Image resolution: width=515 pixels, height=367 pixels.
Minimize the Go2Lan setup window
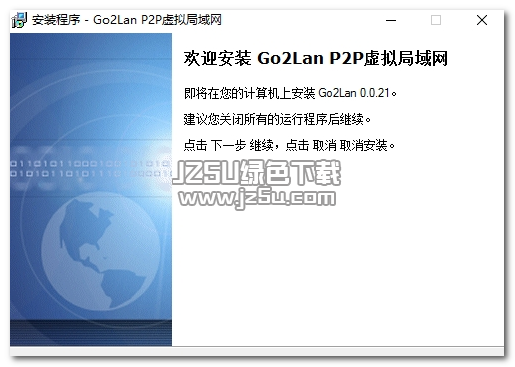tap(391, 20)
